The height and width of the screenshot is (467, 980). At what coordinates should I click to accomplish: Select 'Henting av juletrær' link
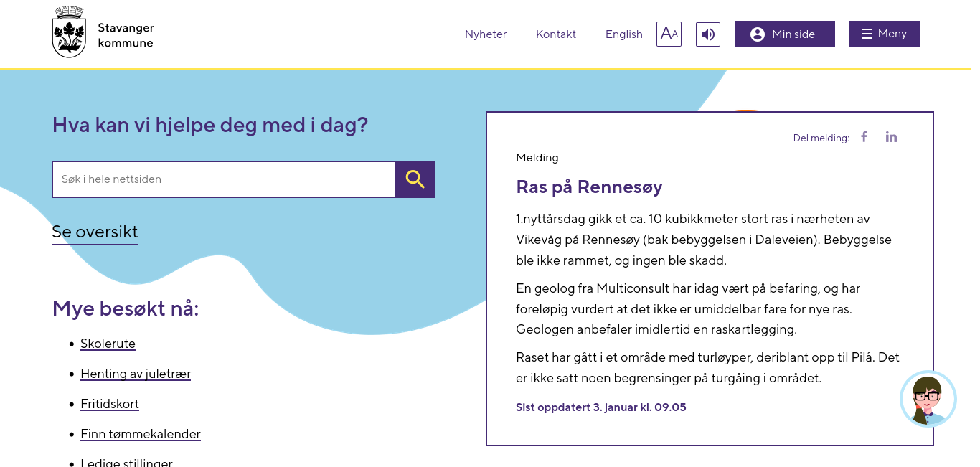[136, 374]
